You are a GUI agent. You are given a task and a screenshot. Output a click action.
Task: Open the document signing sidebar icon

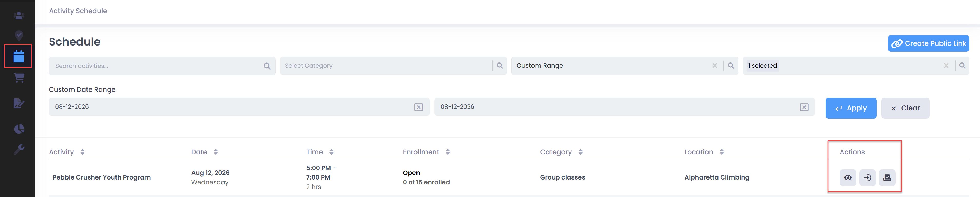click(x=19, y=103)
